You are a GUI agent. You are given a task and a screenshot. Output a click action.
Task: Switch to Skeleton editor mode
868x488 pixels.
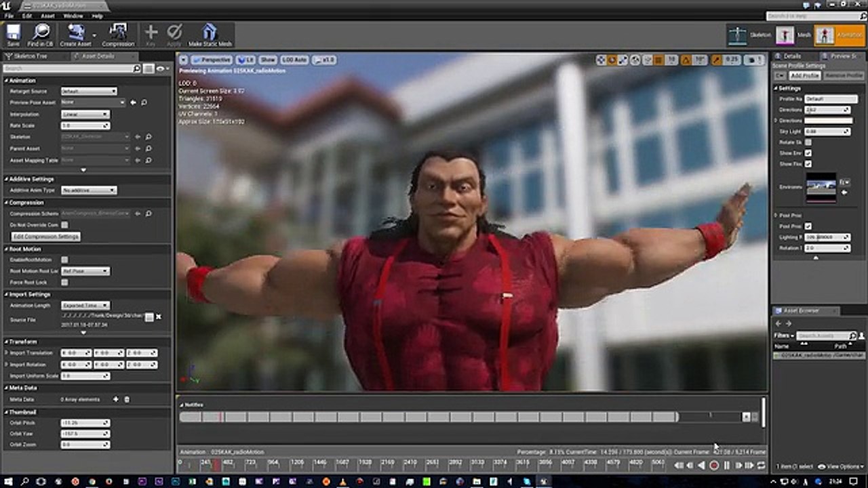(749, 35)
